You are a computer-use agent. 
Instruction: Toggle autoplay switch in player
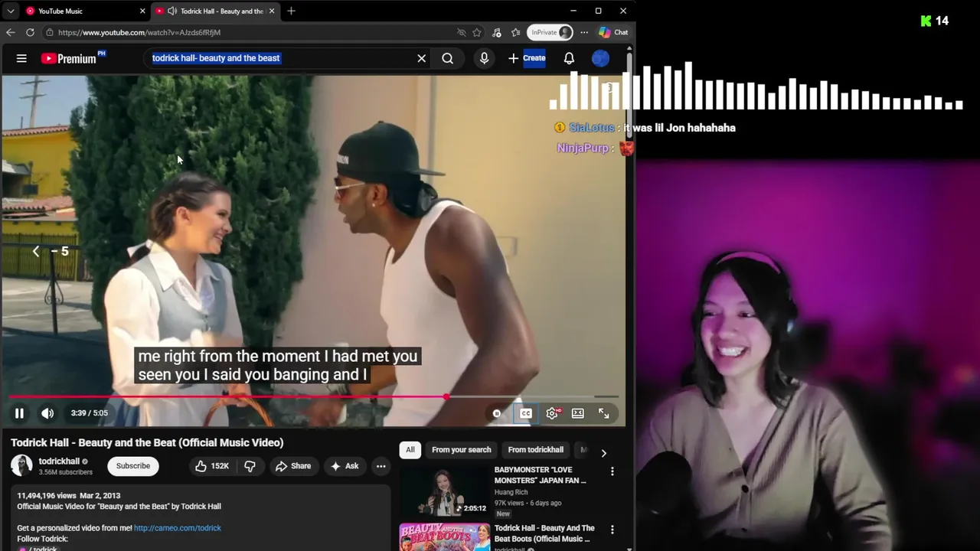point(497,413)
